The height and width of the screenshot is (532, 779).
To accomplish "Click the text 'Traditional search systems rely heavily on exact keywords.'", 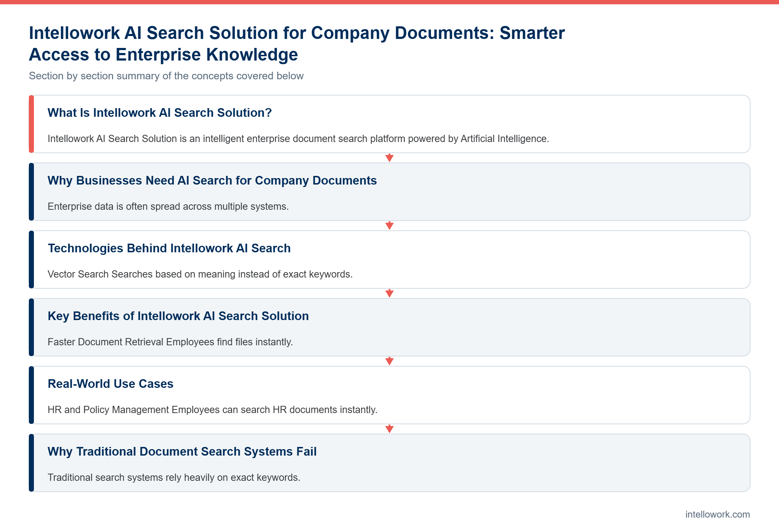I will tap(174, 478).
